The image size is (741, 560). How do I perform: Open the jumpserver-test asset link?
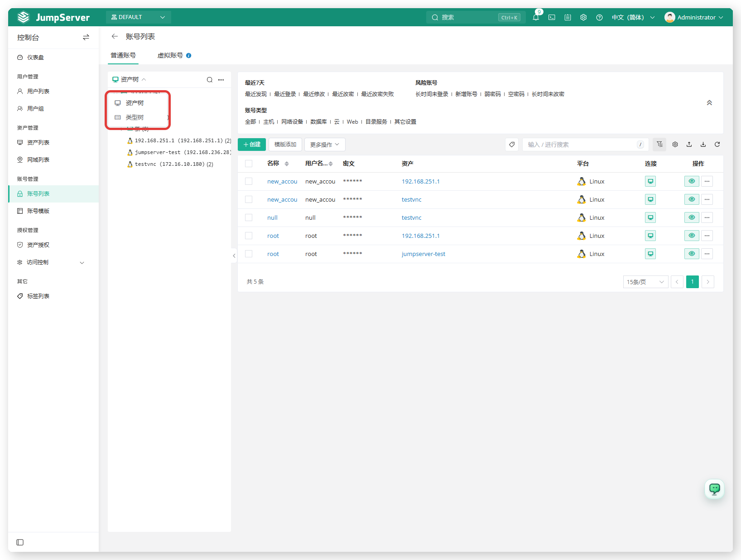(423, 254)
